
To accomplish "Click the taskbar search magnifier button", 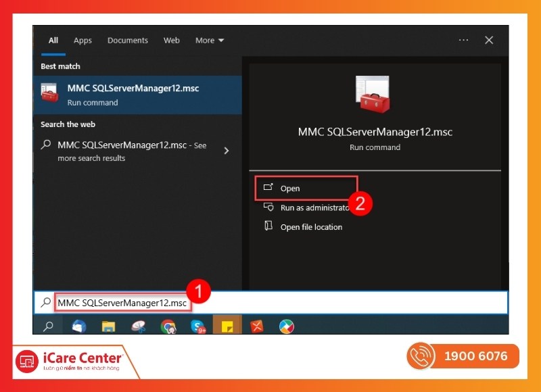I will click(x=48, y=326).
